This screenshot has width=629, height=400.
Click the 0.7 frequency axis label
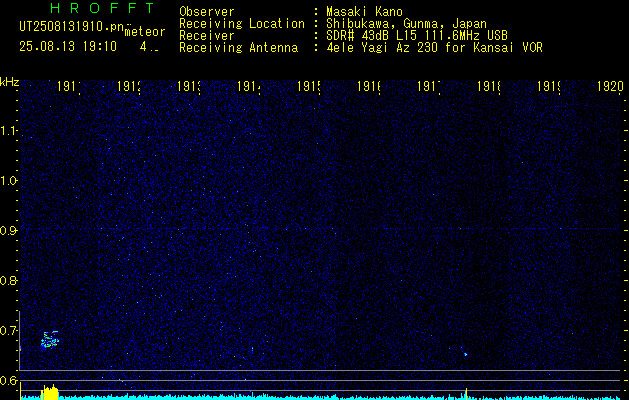pos(8,330)
